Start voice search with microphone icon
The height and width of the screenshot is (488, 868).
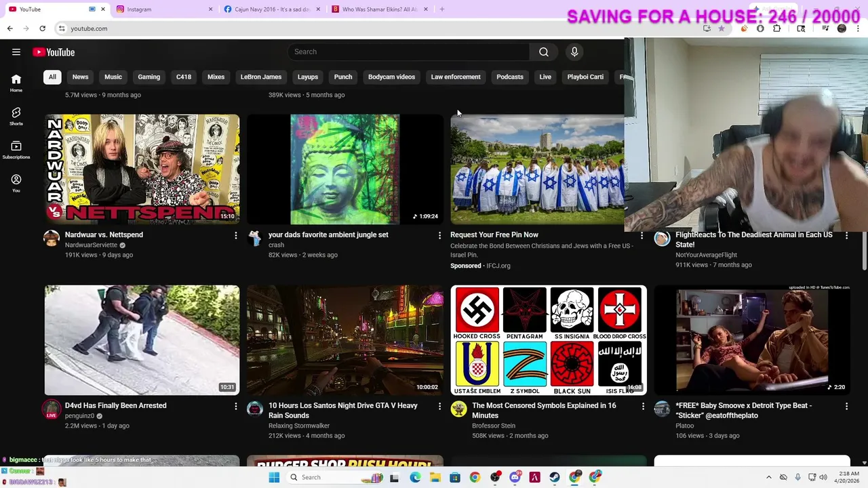(x=574, y=52)
